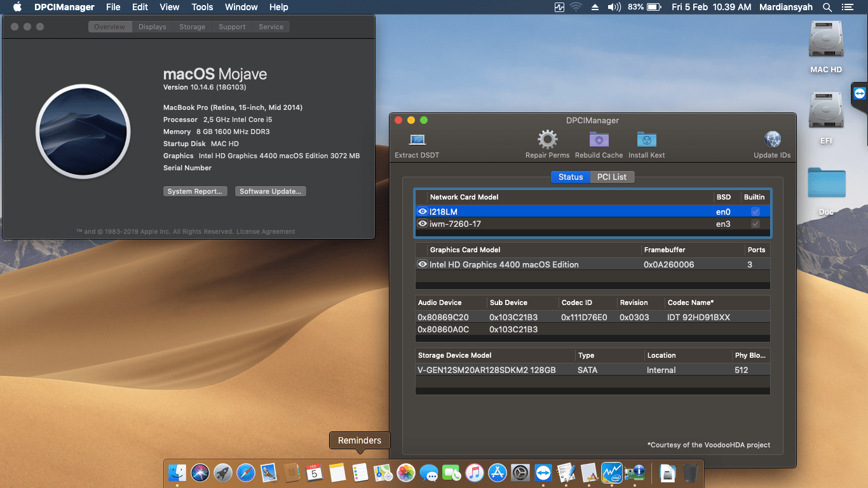Open Notes app in dock

[337, 472]
